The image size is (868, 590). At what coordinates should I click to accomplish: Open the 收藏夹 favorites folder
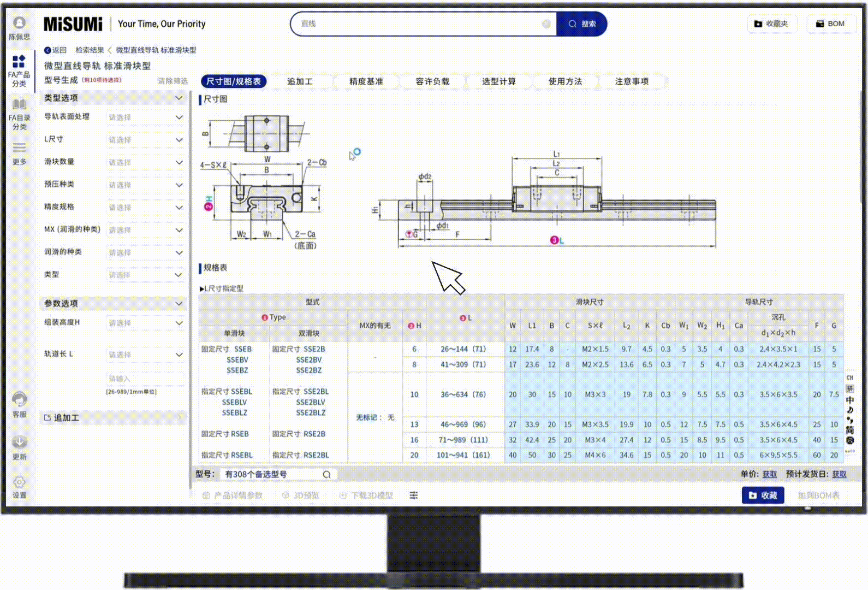(x=771, y=24)
